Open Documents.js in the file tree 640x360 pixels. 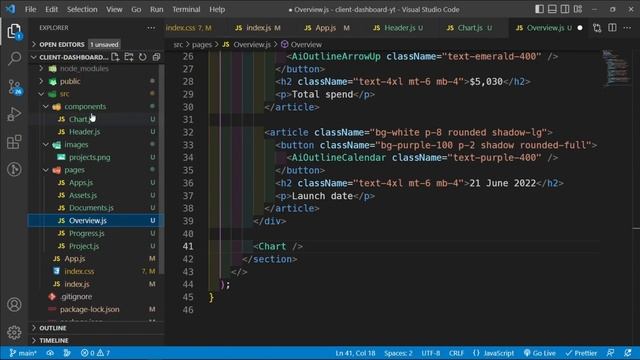(x=91, y=208)
